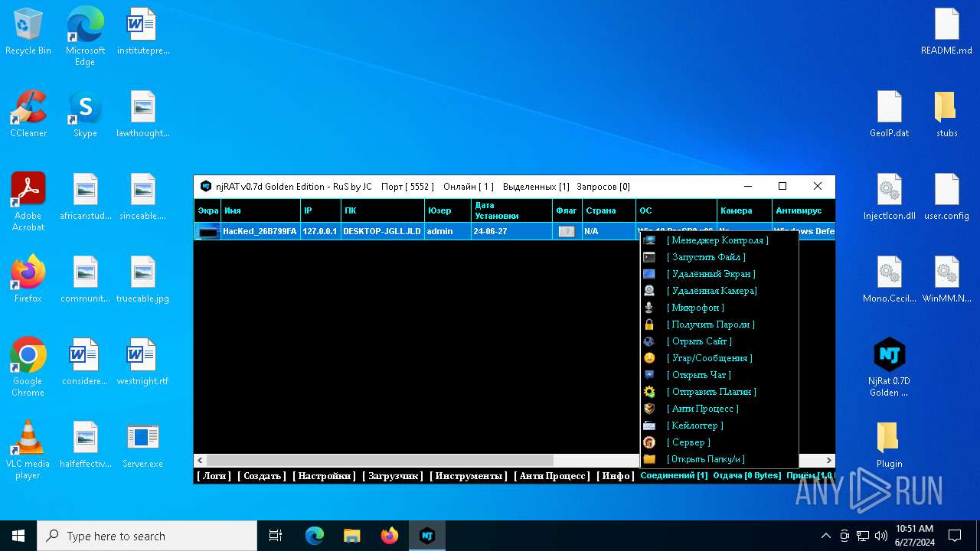Show hidden system tray icons
This screenshot has height=551, width=980.
[x=825, y=536]
